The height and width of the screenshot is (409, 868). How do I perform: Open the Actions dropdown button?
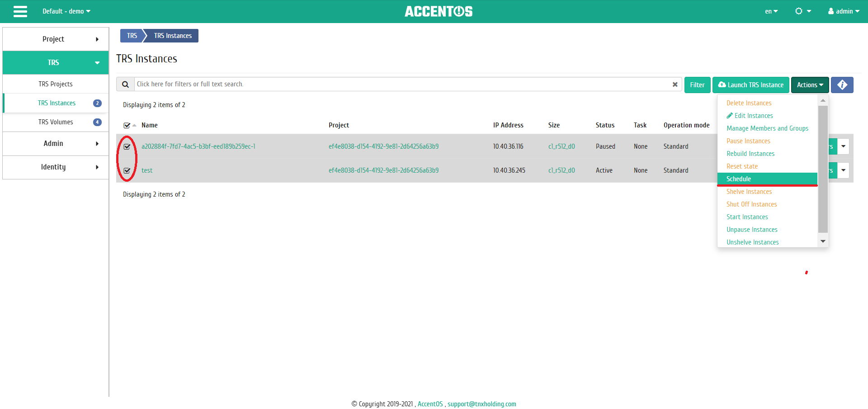tap(810, 85)
